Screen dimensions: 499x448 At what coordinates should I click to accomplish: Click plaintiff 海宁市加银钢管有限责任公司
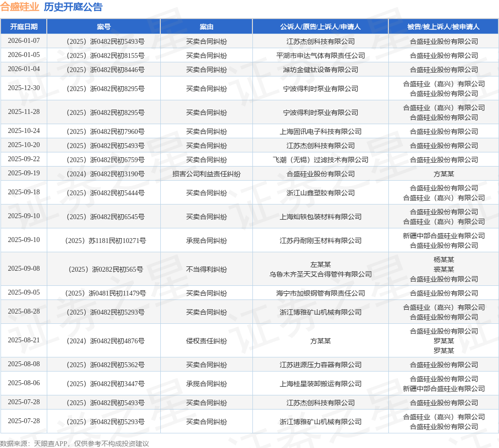321,293
